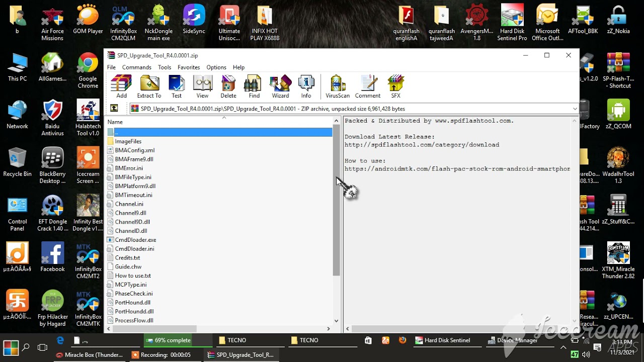Open the Comment tool
The image size is (644, 362).
click(x=368, y=86)
